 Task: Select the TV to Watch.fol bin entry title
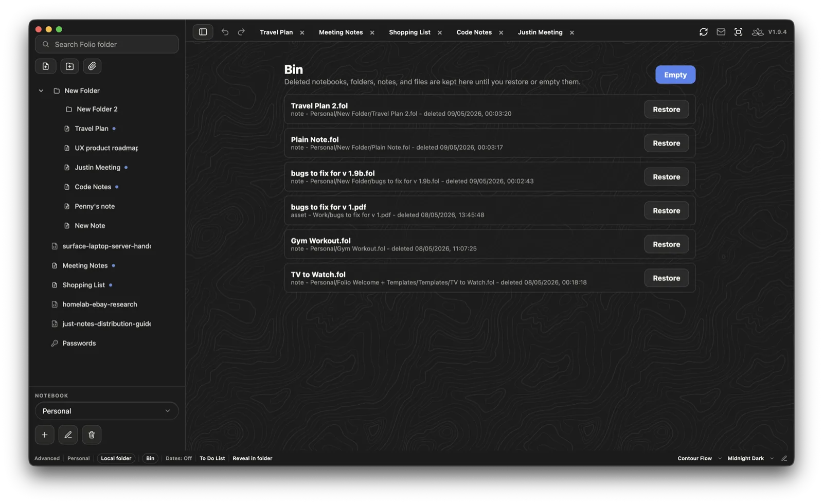[318, 274]
